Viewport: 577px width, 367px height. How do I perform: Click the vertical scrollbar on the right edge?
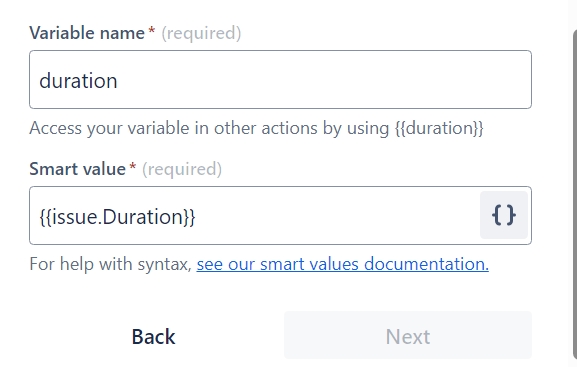[574, 194]
